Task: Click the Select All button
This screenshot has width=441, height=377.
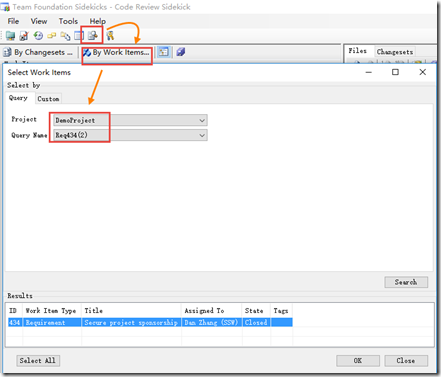Action: tap(38, 361)
